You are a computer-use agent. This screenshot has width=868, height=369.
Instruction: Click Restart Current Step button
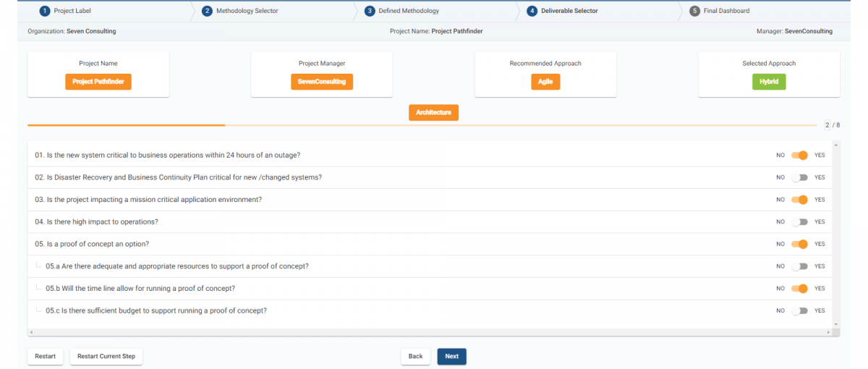(106, 356)
